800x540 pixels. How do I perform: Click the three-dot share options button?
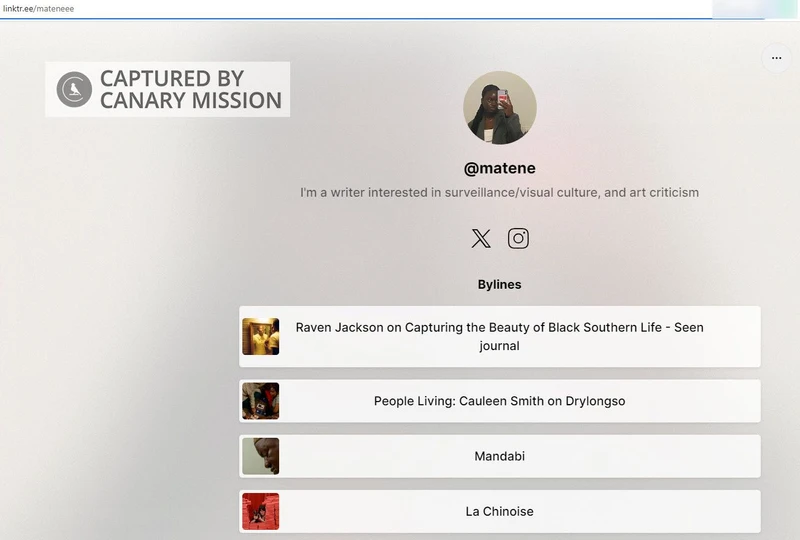pos(776,58)
